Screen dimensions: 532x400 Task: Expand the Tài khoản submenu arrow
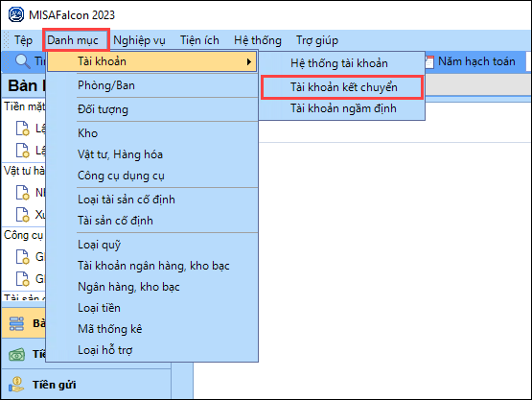click(249, 61)
